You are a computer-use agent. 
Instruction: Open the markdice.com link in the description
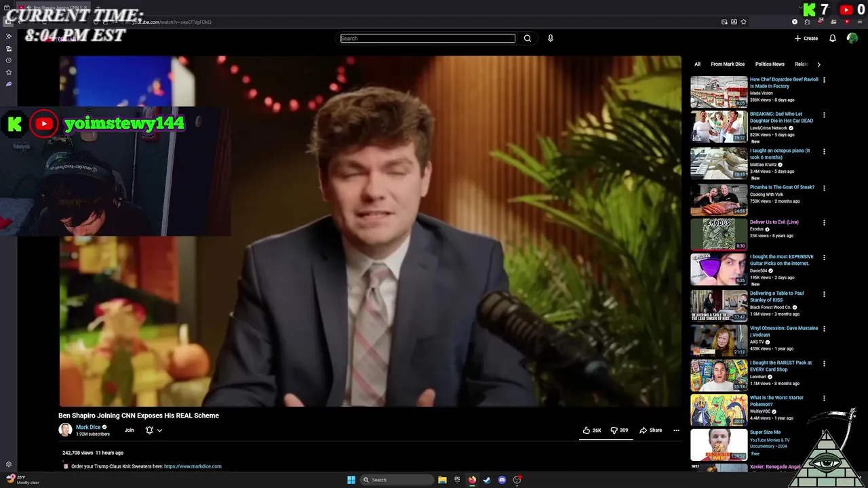pyautogui.click(x=193, y=466)
